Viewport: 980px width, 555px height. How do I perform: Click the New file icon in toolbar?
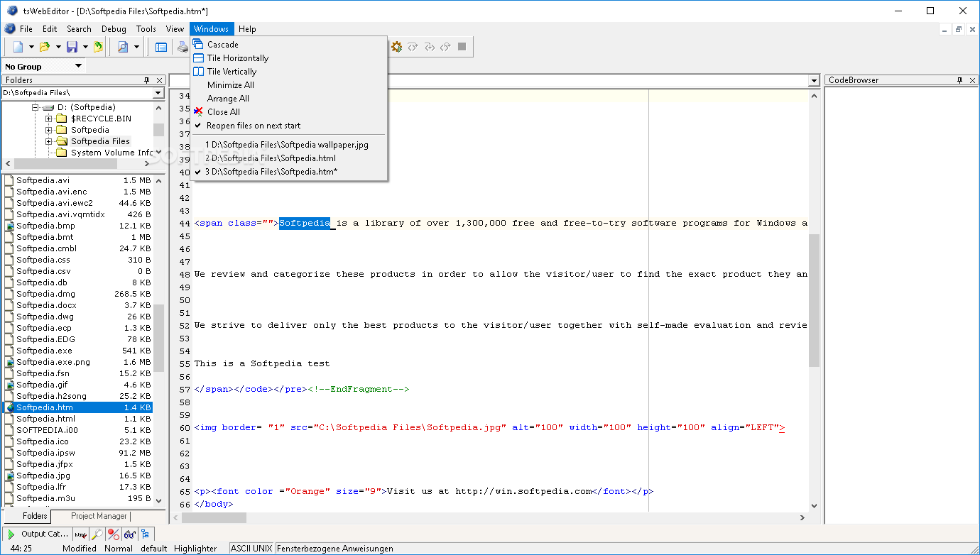pyautogui.click(x=18, y=47)
